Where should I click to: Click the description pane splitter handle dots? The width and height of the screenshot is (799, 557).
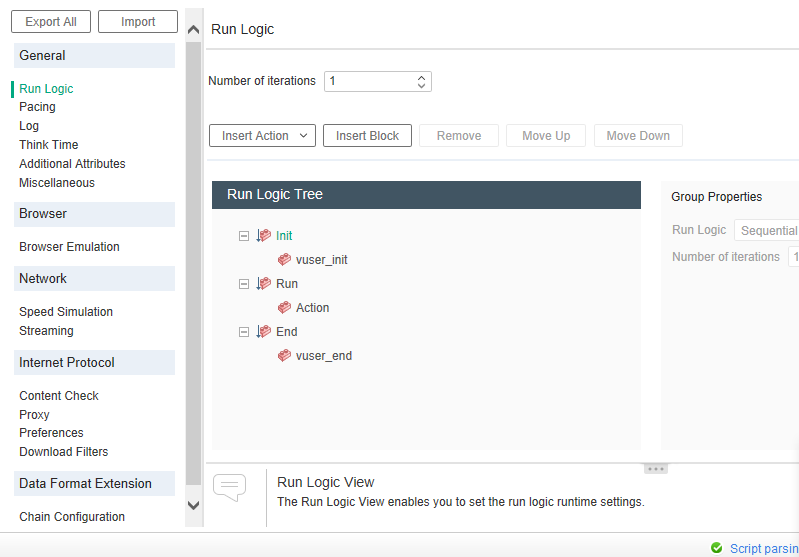(655, 469)
